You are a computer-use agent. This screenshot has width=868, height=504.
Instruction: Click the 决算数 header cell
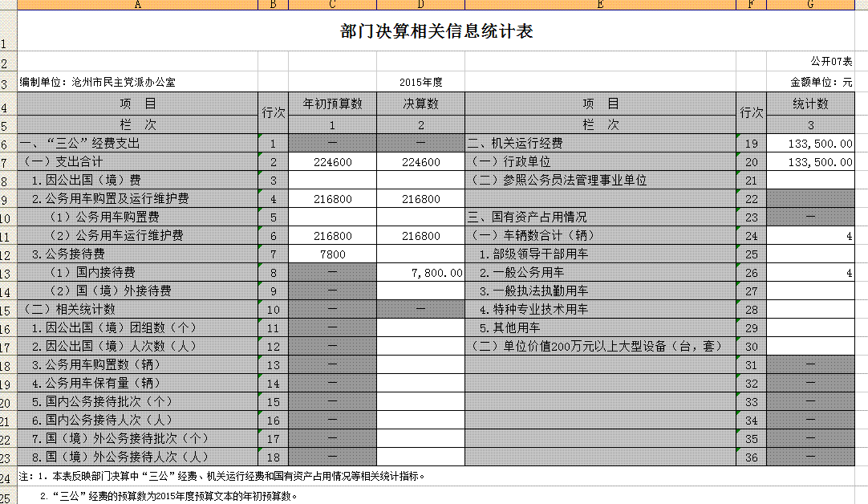pyautogui.click(x=420, y=104)
